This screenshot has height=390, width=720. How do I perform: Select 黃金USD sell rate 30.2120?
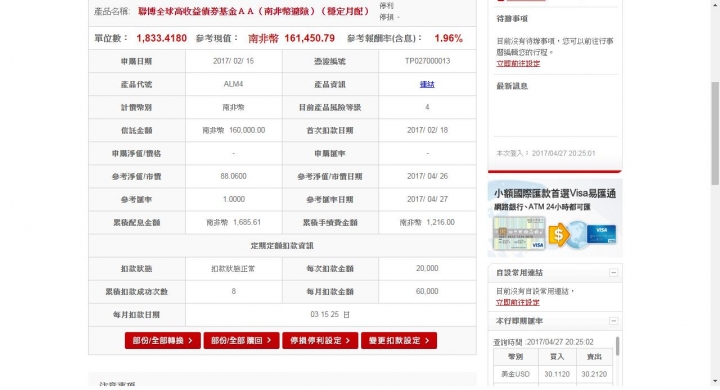click(x=594, y=374)
